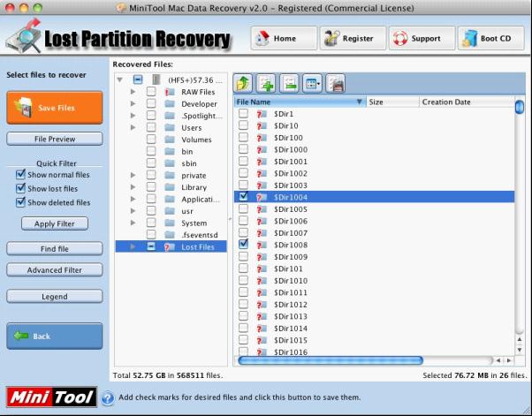
Task: Sort by File Name column header
Action: (300, 102)
